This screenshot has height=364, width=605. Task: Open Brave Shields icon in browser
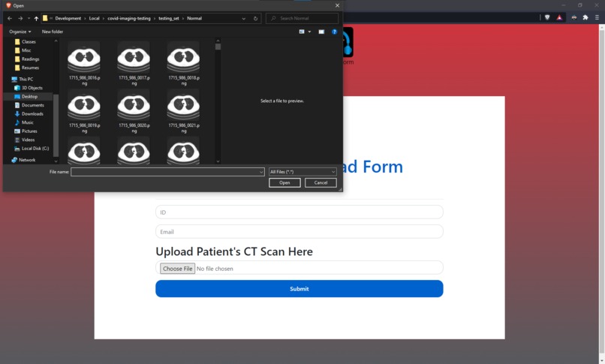click(x=547, y=17)
